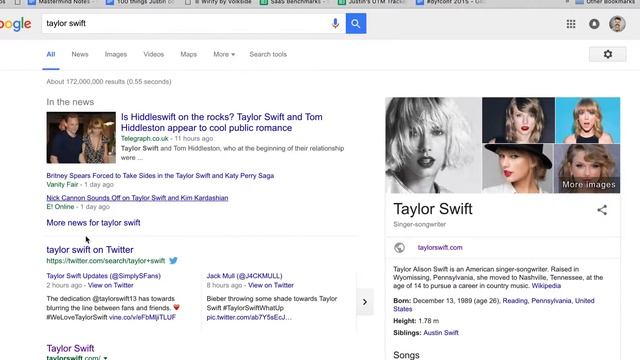
Task: Click the news article thumbnail photo
Action: point(81,138)
